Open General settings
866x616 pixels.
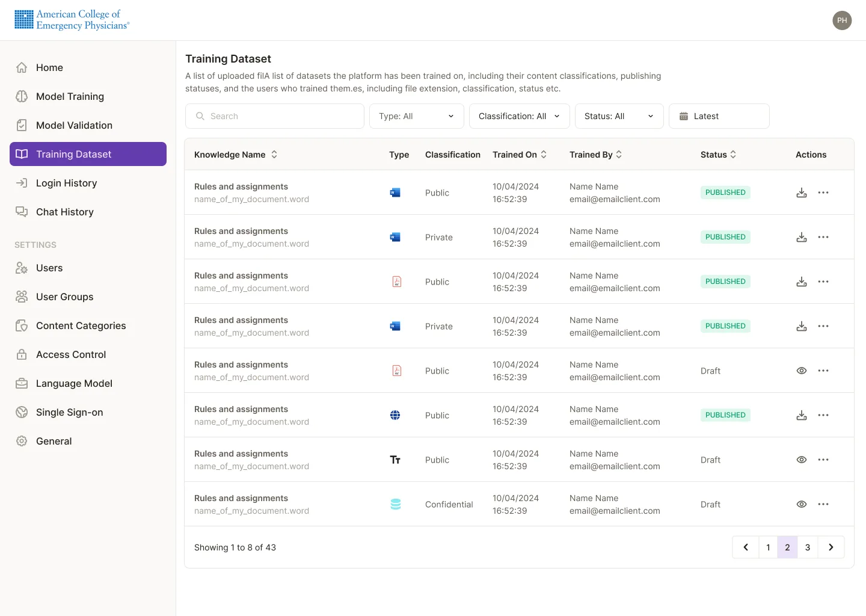(88, 441)
